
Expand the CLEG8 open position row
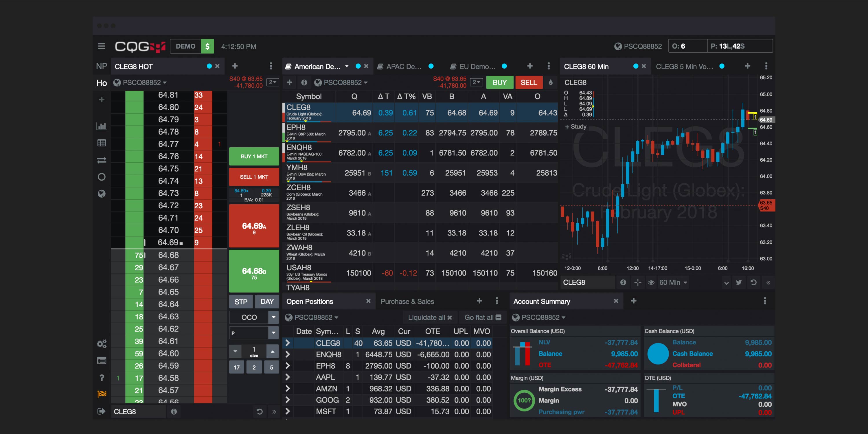[287, 343]
